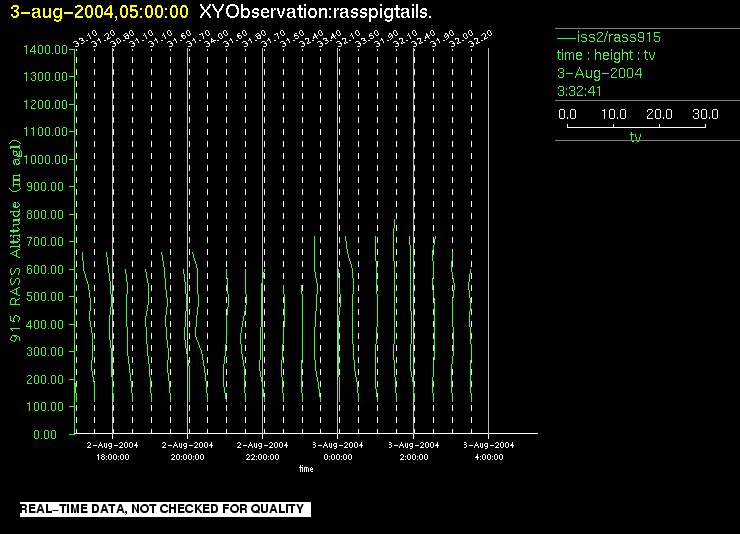Click the profile top value '31.80'

(254, 40)
